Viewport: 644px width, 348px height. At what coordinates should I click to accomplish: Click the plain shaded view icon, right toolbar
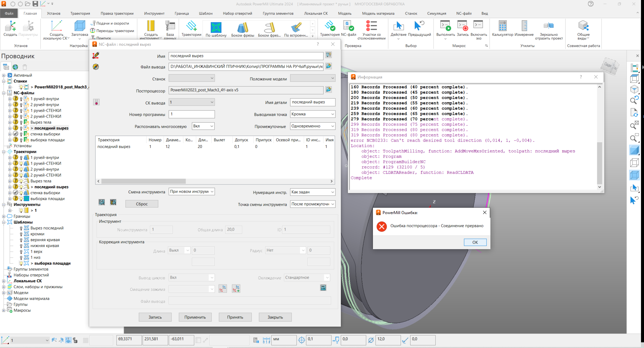tap(634, 150)
